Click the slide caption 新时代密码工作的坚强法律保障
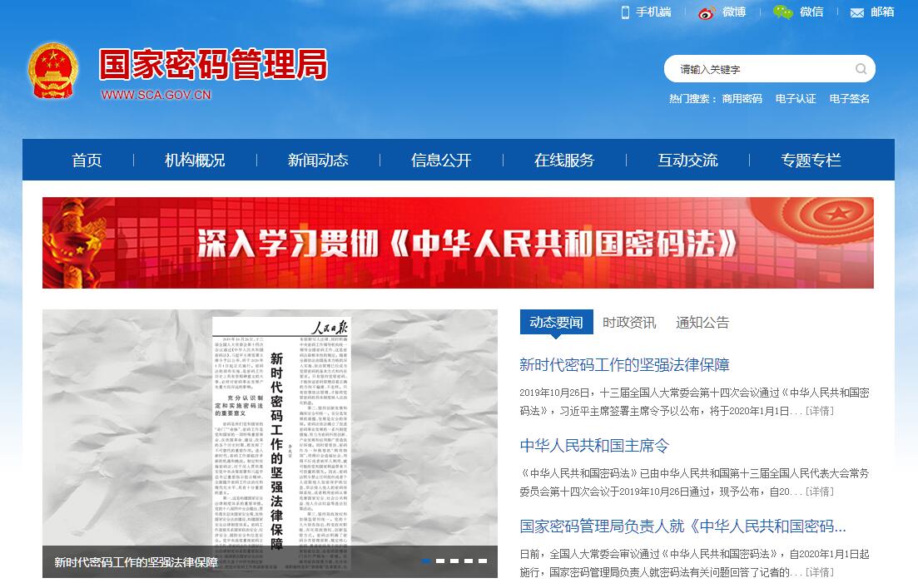This screenshot has height=588, width=918. 136,562
